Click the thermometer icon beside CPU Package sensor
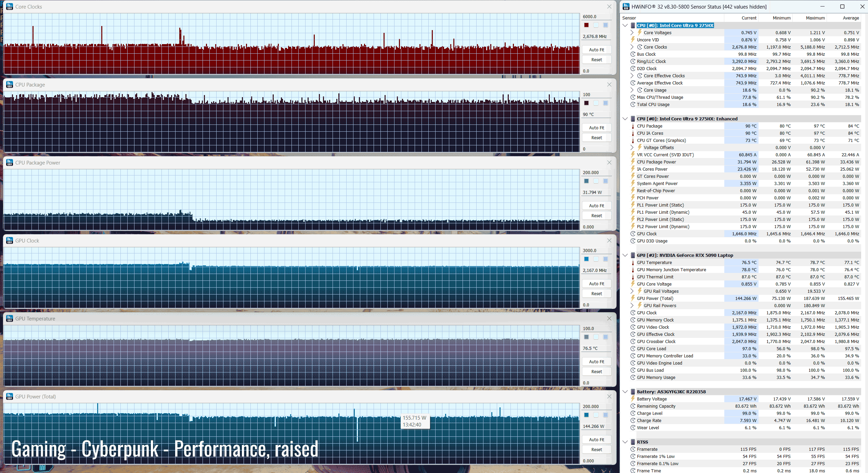The image size is (868, 473). click(x=633, y=126)
